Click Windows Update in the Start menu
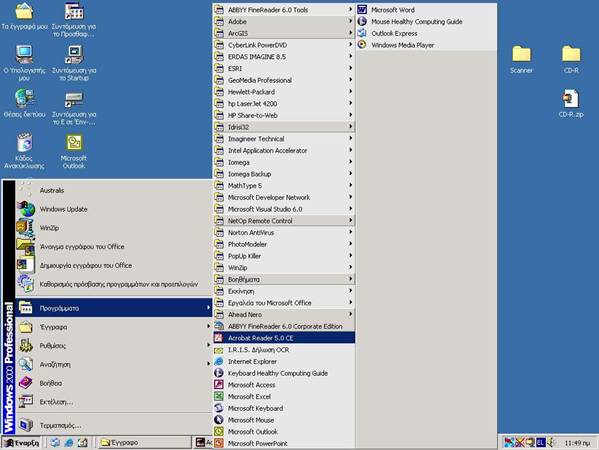The width and height of the screenshot is (599, 450). (114, 209)
